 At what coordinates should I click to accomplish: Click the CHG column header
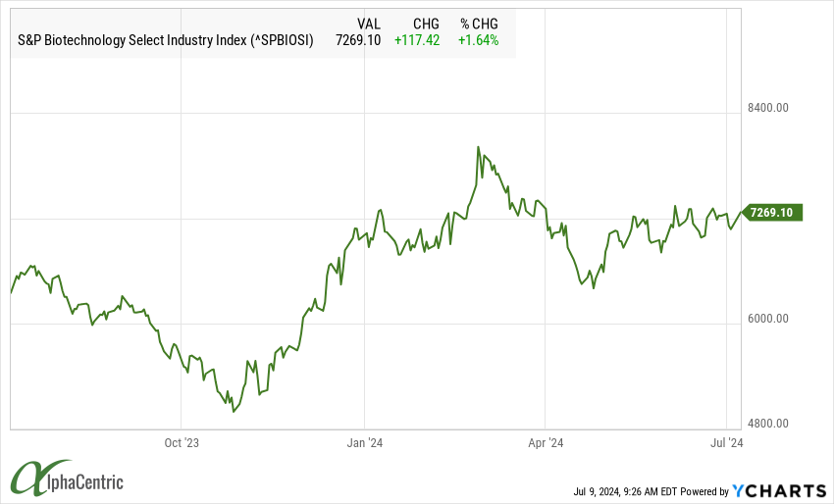point(426,24)
